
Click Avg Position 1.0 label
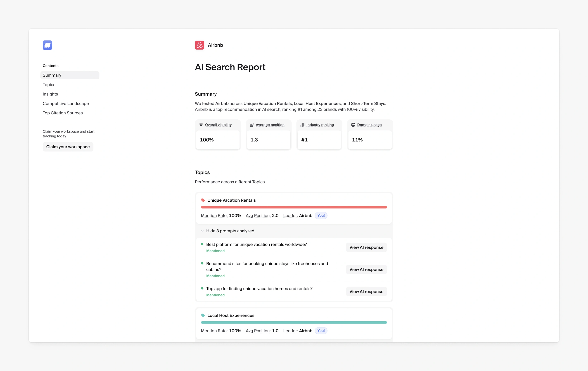258,331
